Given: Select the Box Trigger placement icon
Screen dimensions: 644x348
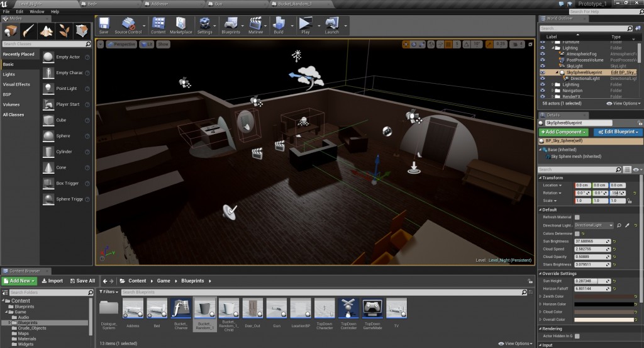Looking at the screenshot, I should click(x=48, y=183).
